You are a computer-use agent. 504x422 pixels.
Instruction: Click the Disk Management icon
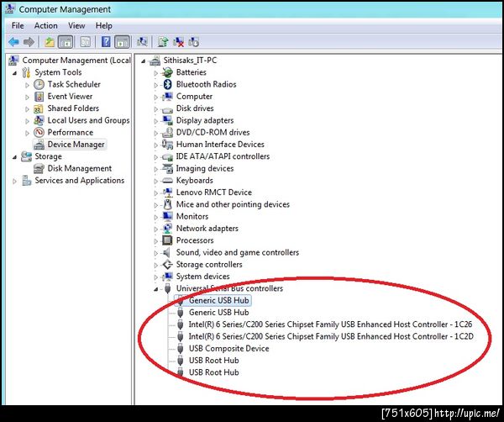(39, 168)
